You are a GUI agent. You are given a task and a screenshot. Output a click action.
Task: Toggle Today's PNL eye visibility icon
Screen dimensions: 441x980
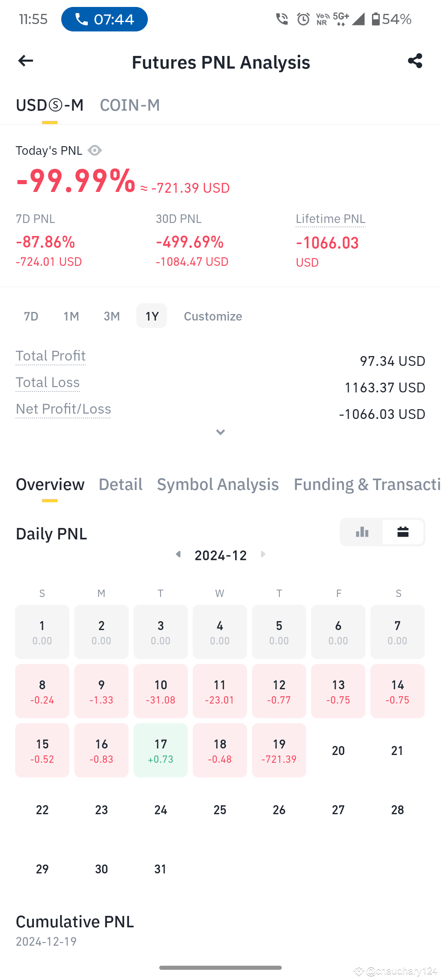95,150
